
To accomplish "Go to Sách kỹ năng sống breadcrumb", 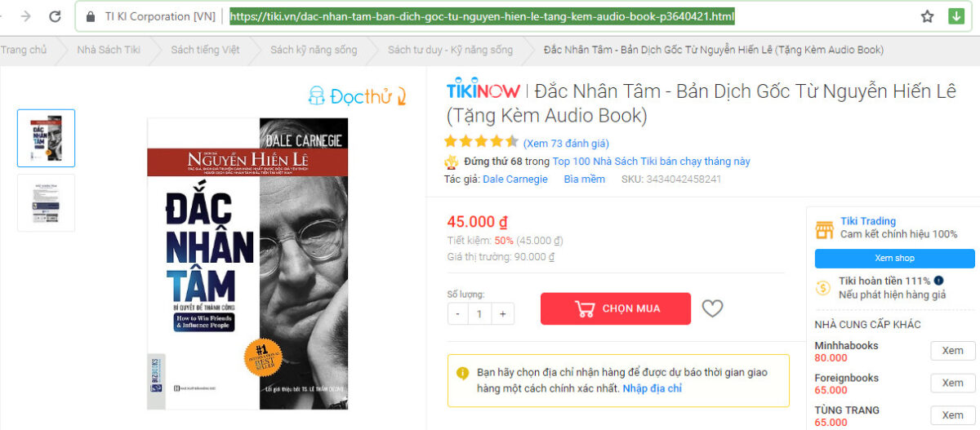I will coord(314,50).
